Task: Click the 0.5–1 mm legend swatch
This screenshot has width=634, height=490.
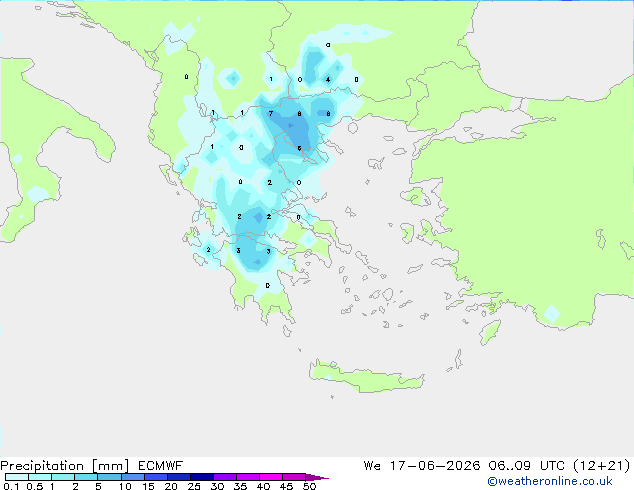Action: 40,477
